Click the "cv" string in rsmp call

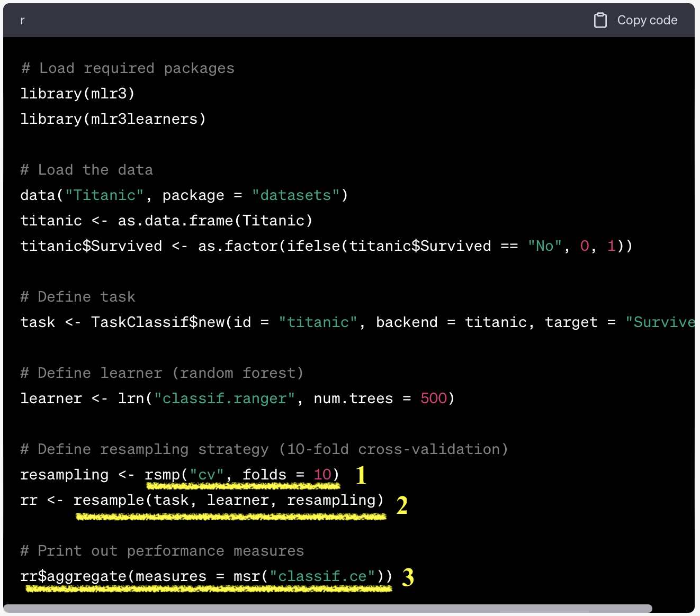(207, 475)
